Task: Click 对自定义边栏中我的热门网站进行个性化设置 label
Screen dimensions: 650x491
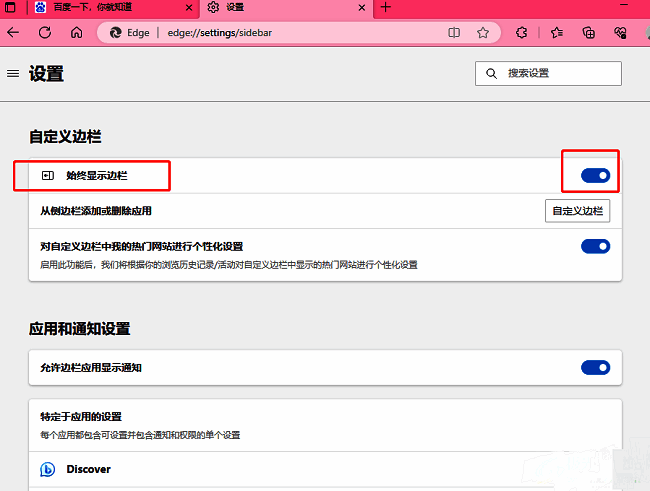Action: [141, 246]
